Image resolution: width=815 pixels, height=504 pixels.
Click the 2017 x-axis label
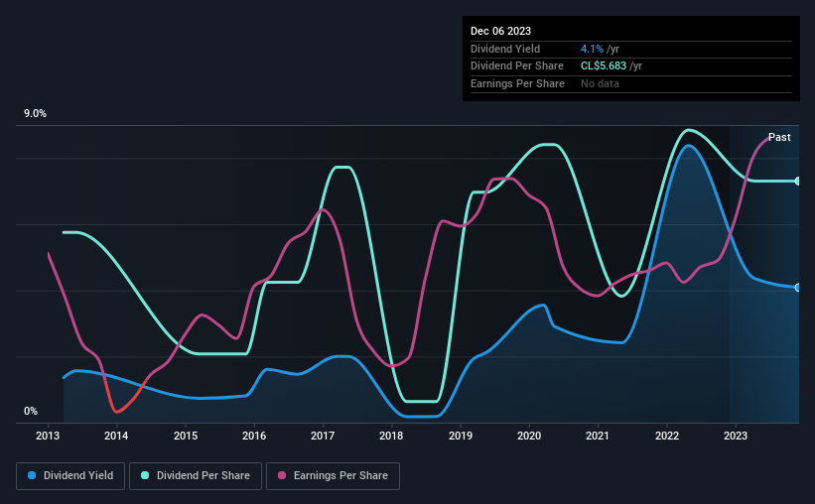[323, 436]
